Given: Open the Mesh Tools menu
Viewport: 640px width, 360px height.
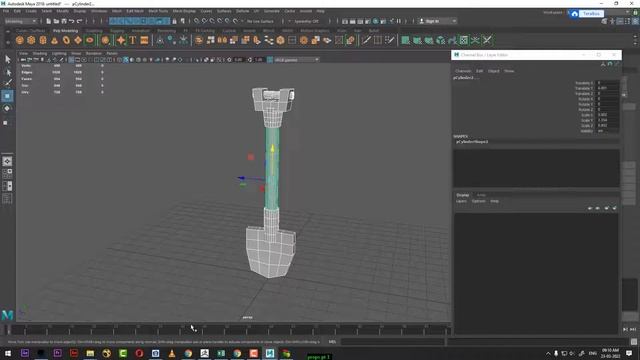Looking at the screenshot, I should click(x=158, y=11).
